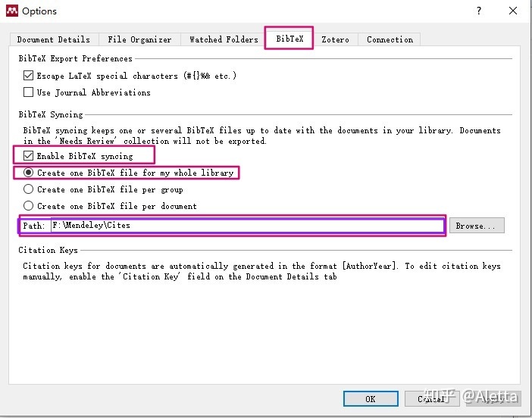Click the Browse button
The width and height of the screenshot is (532, 418).
click(477, 226)
